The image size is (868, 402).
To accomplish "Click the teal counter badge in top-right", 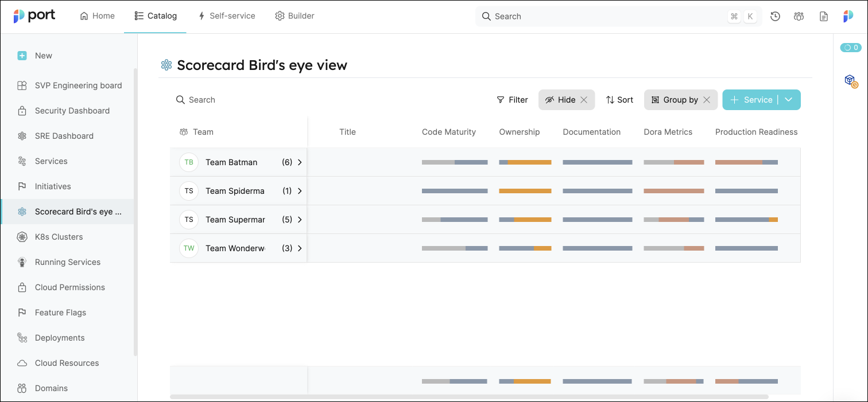I will [850, 48].
